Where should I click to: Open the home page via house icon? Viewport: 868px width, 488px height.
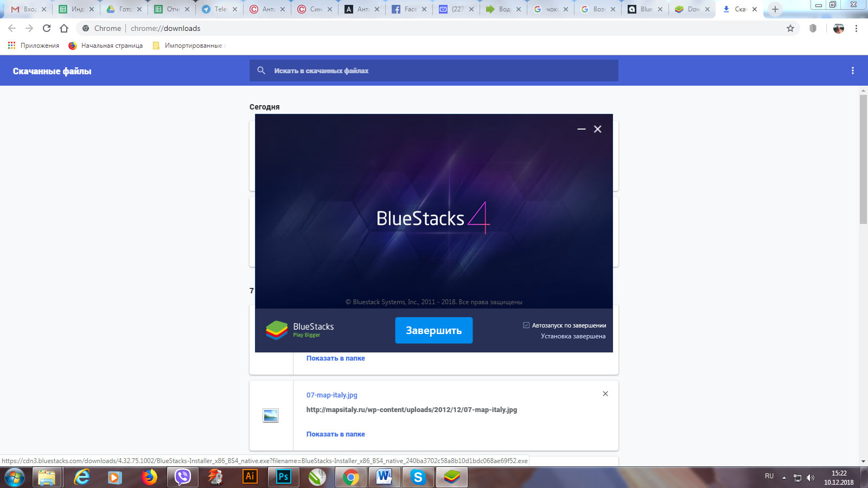tap(64, 28)
